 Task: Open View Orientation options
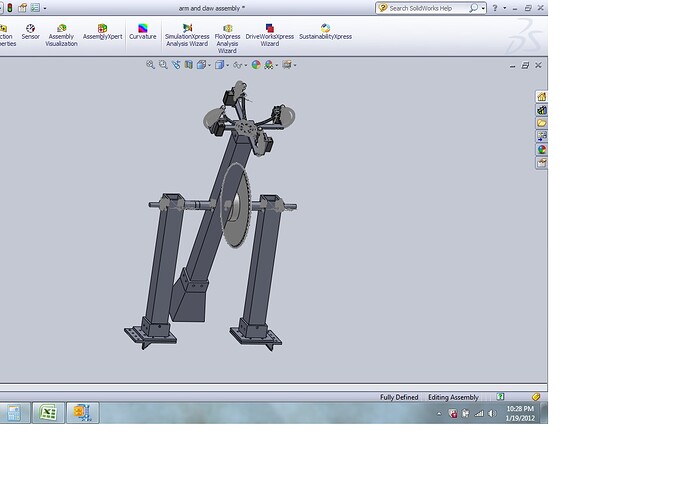click(x=201, y=65)
